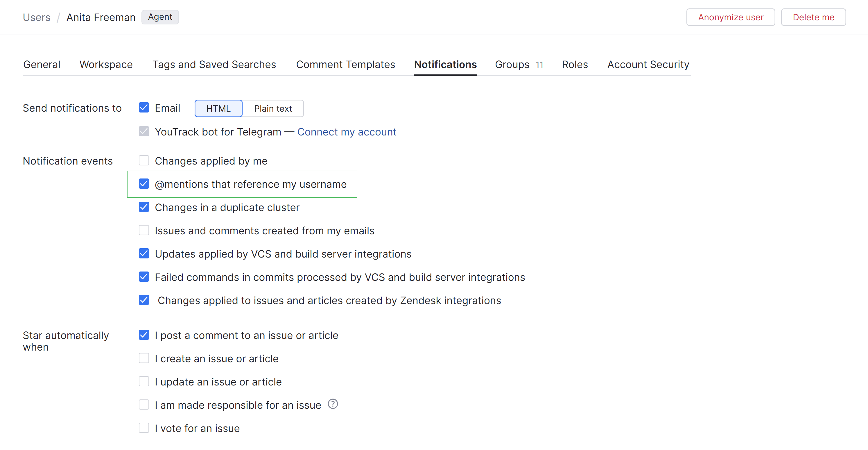Switch to the Workspace tab
This screenshot has height=450, width=868.
(x=106, y=64)
